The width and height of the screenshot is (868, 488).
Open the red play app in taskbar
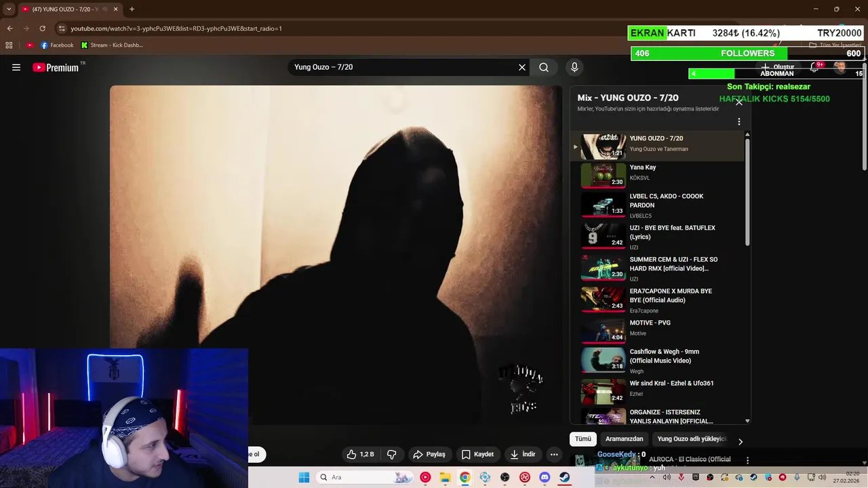[x=425, y=477]
